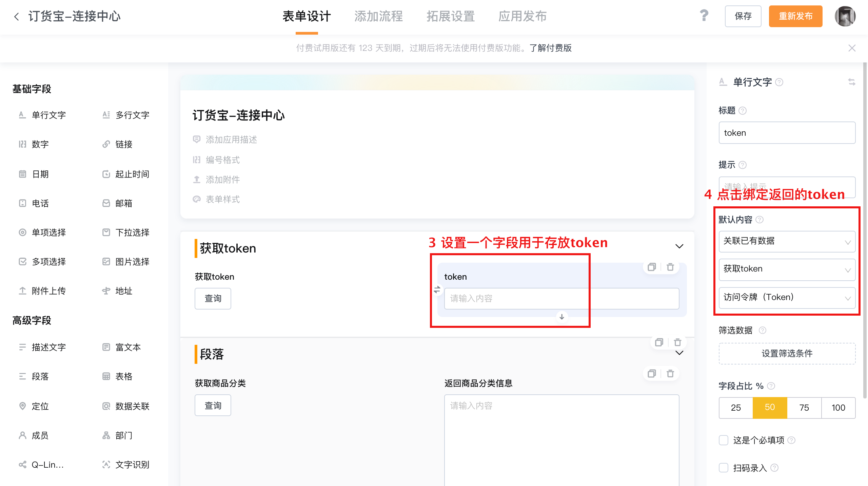Add a 段落 advanced field
Screen dimensions: 868x486
point(34,376)
